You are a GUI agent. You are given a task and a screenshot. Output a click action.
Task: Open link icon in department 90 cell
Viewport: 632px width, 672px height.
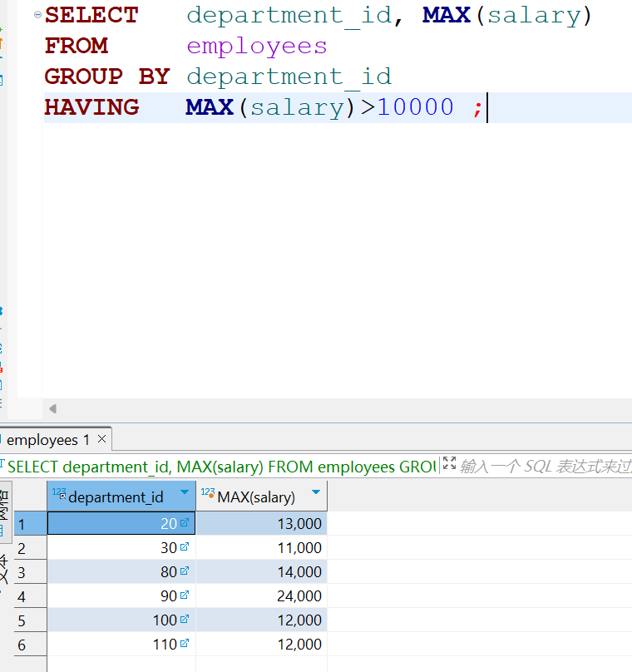[x=185, y=595]
